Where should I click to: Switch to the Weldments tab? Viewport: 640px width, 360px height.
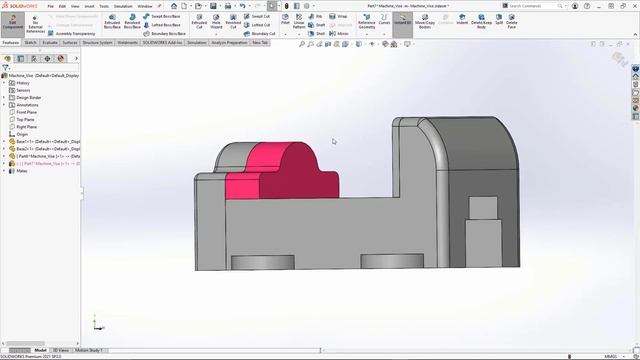click(127, 42)
